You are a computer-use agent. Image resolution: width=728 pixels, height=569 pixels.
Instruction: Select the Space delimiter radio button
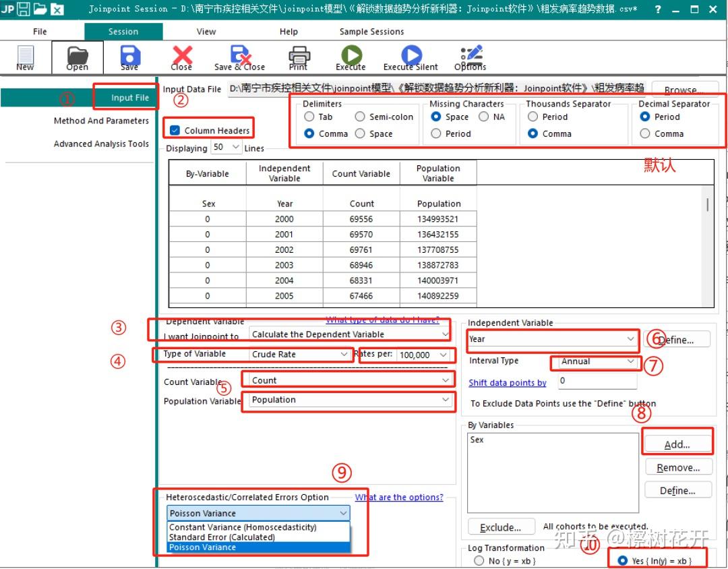point(360,133)
